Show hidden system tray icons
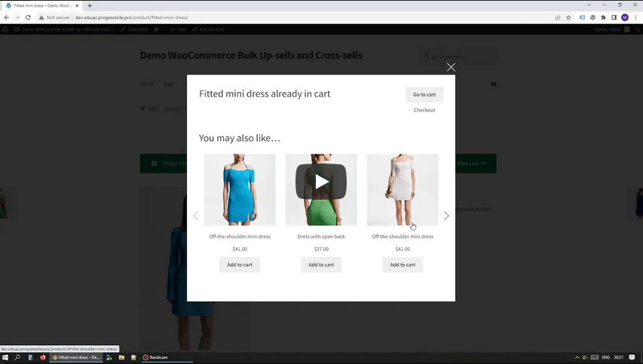 tap(577, 357)
